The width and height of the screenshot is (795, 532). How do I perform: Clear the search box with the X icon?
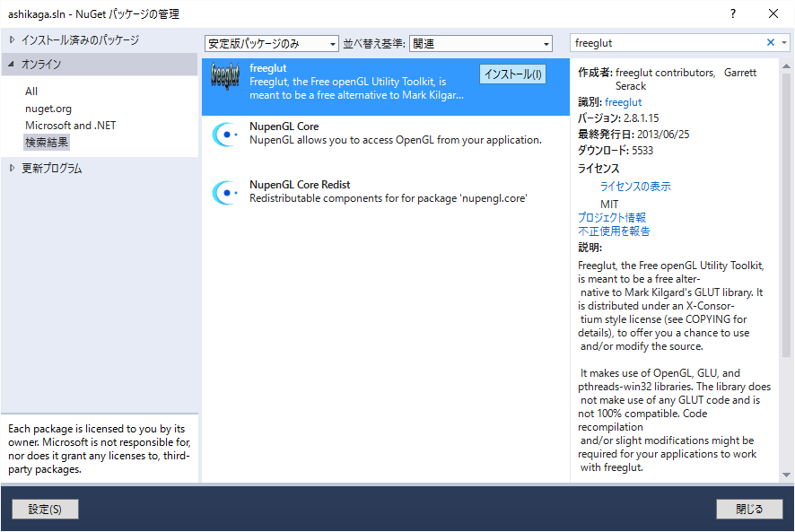[770, 42]
